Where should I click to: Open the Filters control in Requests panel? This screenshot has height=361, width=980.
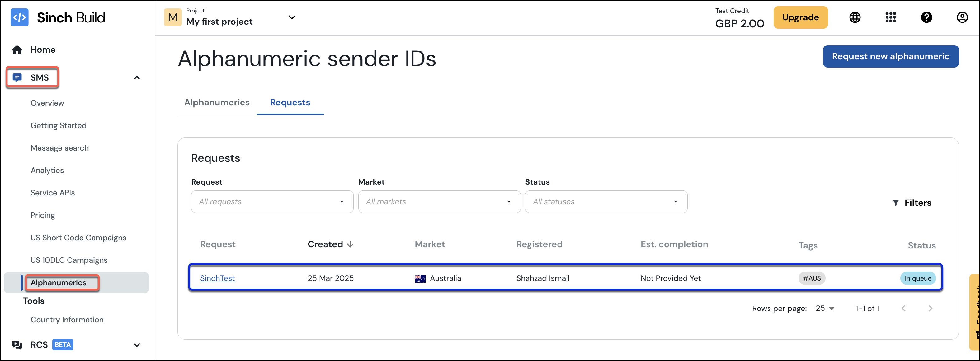912,203
